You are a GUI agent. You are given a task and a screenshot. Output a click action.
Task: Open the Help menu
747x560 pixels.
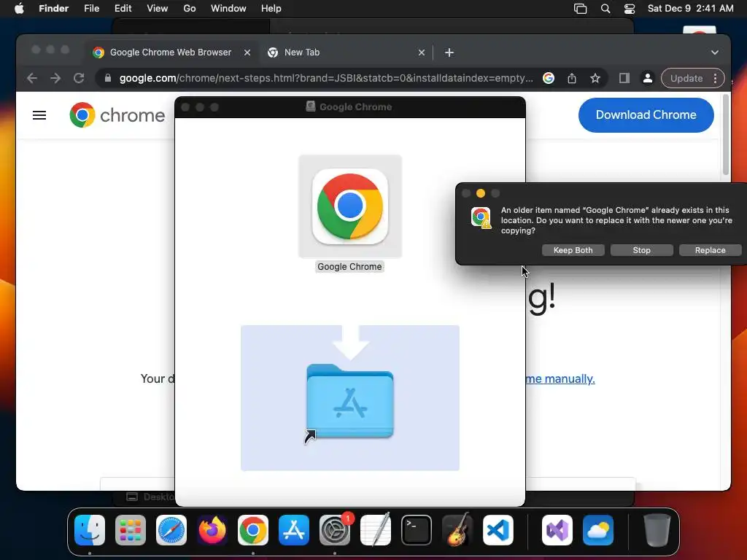click(x=271, y=9)
